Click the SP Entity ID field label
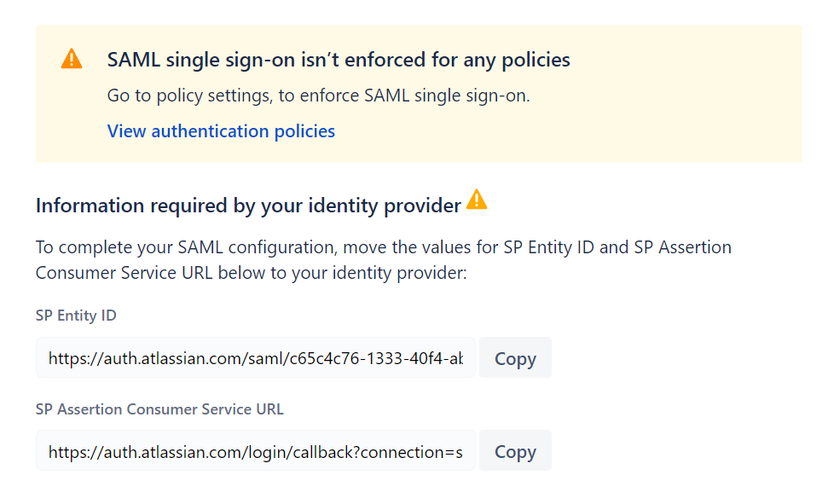The height and width of the screenshot is (504, 828). point(76,316)
